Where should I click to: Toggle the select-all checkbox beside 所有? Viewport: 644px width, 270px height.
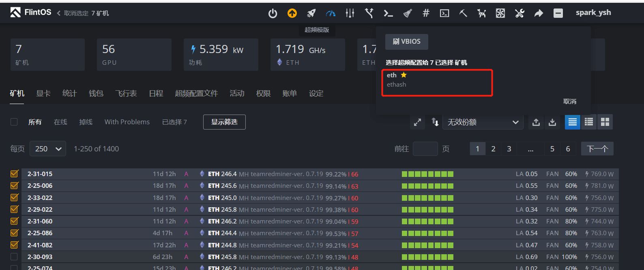click(x=14, y=122)
